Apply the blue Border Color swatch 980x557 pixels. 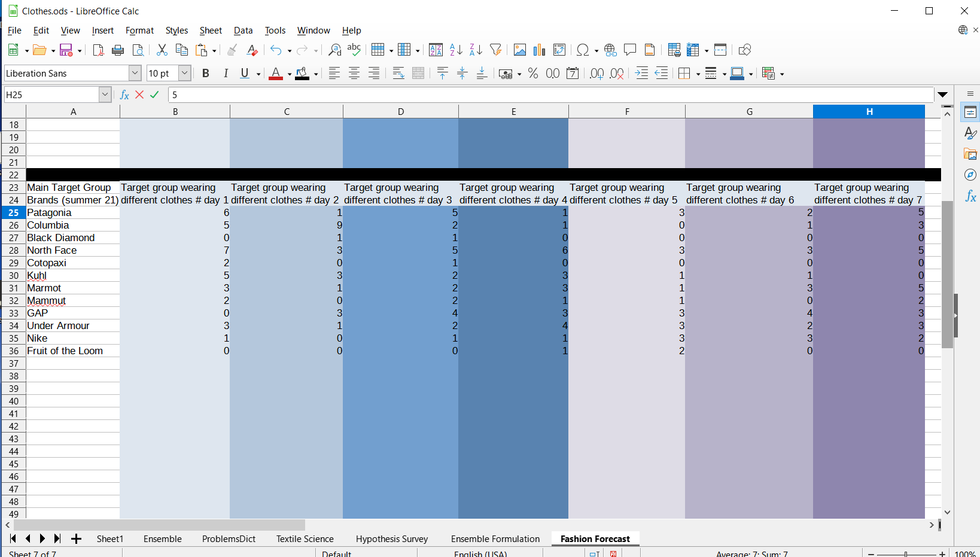(x=737, y=73)
